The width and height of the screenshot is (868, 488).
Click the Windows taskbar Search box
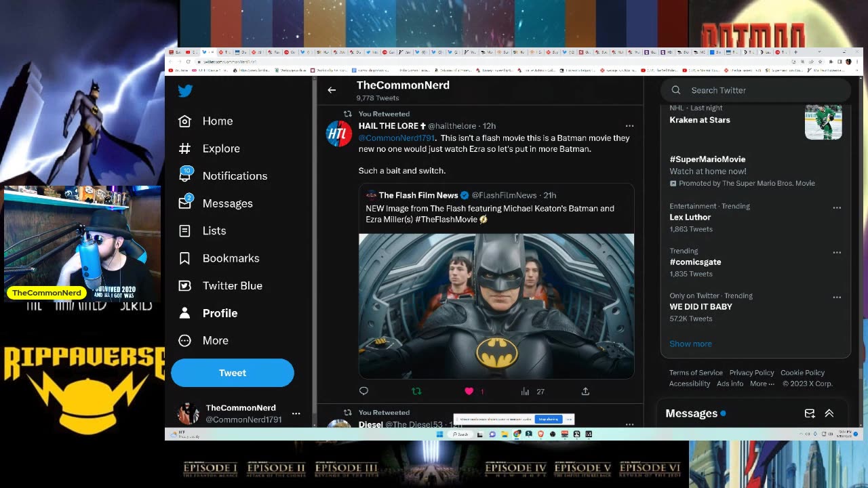(461, 434)
